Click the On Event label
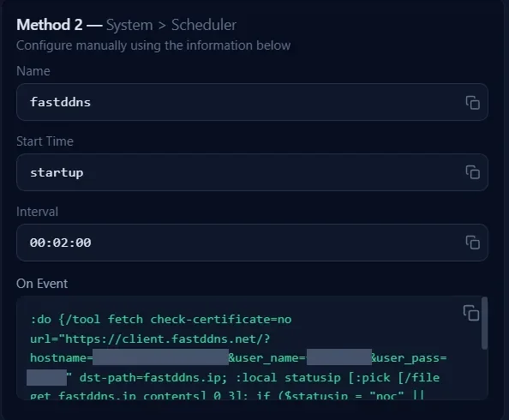 [x=42, y=284]
